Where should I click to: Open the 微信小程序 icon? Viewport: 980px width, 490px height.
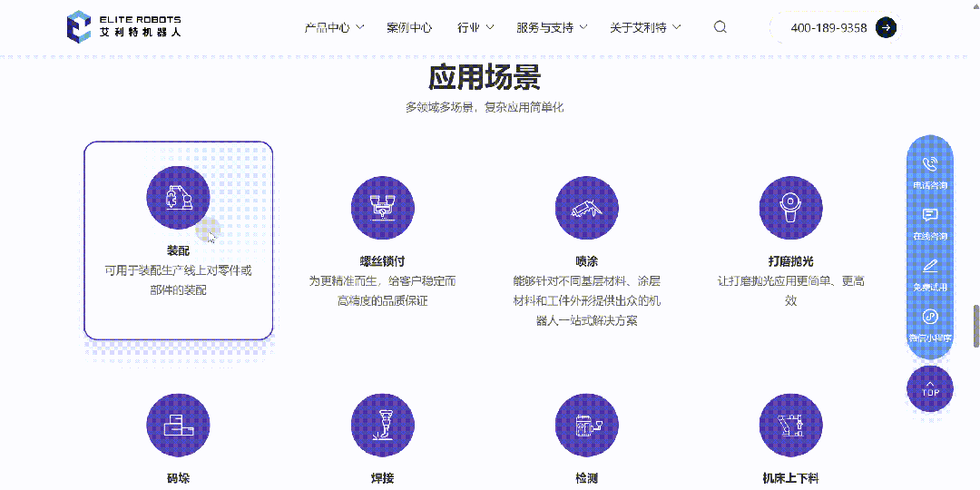coord(930,317)
